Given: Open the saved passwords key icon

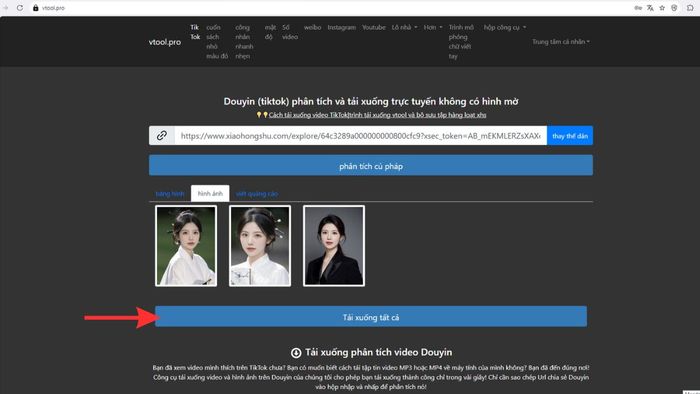Looking at the screenshot, I should [638, 8].
